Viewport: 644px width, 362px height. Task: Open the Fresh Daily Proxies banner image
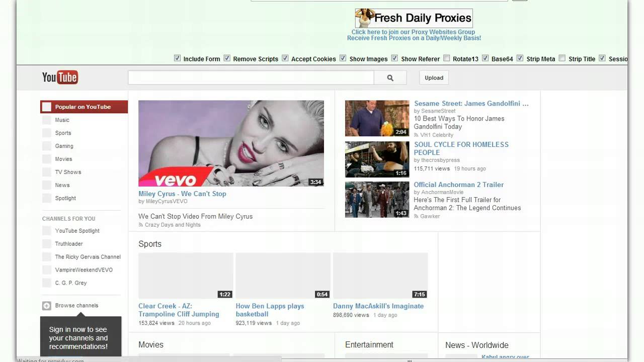[x=414, y=18]
